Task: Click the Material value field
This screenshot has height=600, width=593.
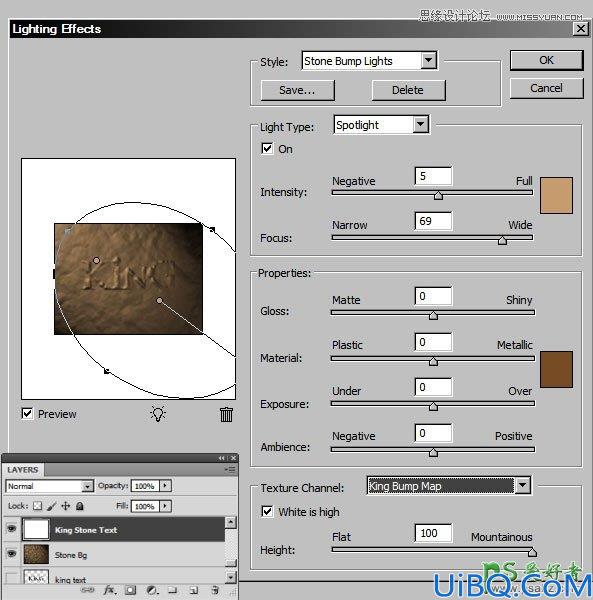Action: pyautogui.click(x=433, y=341)
